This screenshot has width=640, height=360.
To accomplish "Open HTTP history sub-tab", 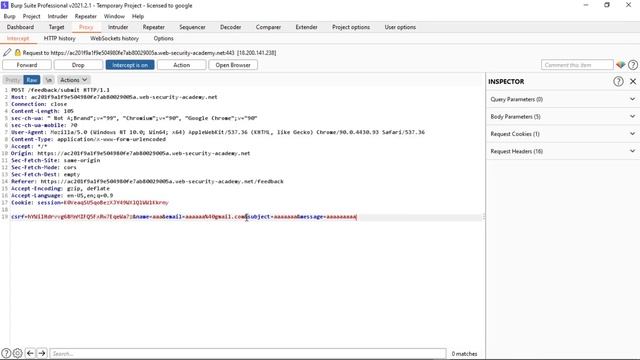I will pos(60,38).
